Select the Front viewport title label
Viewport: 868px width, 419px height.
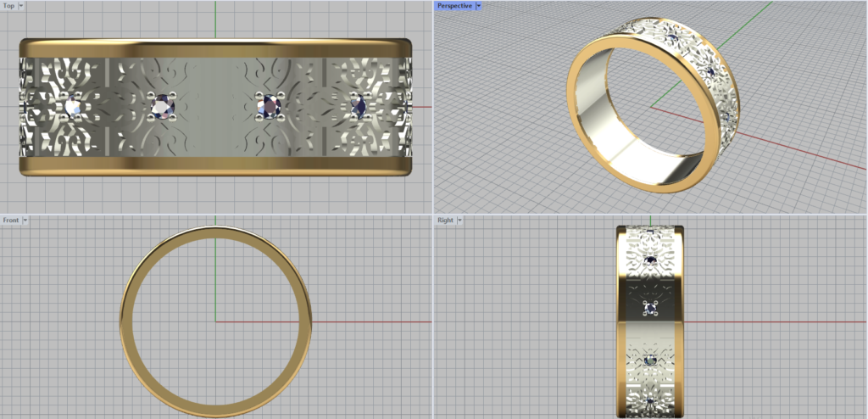[x=11, y=221]
